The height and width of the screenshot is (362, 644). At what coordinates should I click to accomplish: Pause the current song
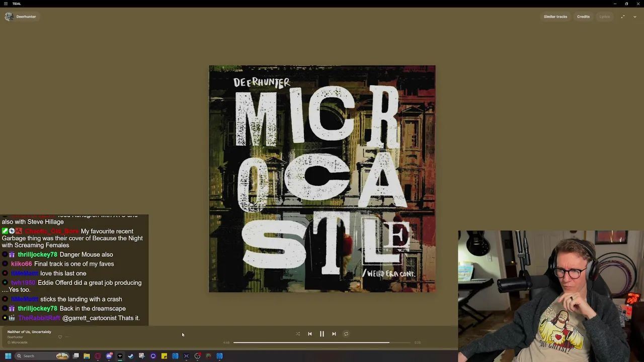pyautogui.click(x=322, y=334)
